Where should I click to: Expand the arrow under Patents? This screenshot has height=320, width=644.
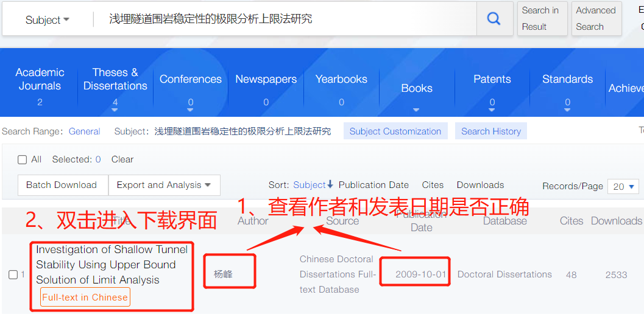click(492, 110)
